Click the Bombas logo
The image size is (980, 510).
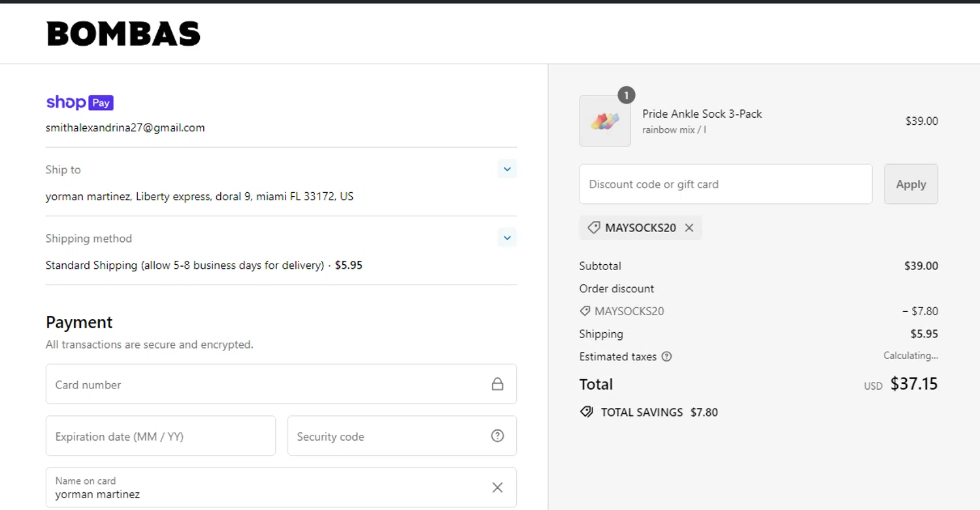pos(123,34)
